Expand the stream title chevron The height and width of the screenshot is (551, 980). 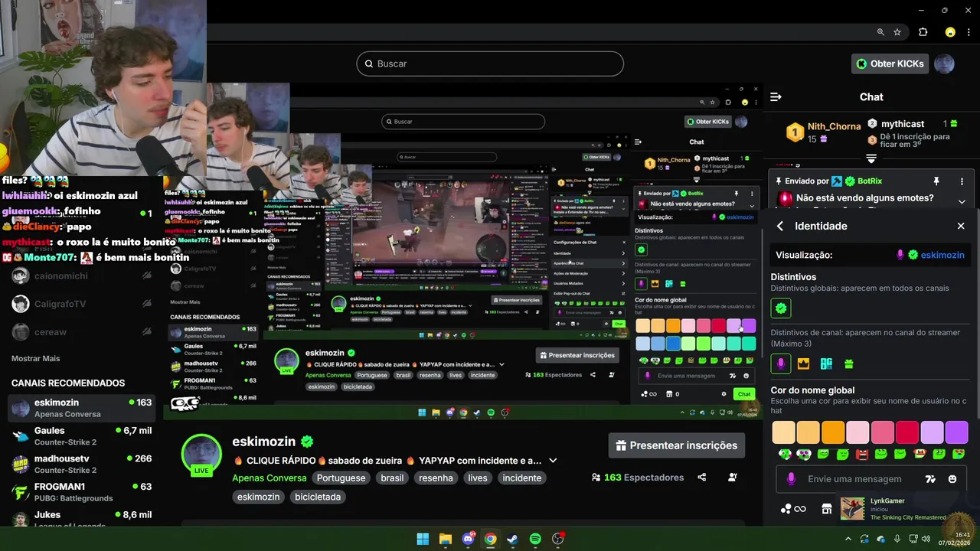(x=553, y=461)
